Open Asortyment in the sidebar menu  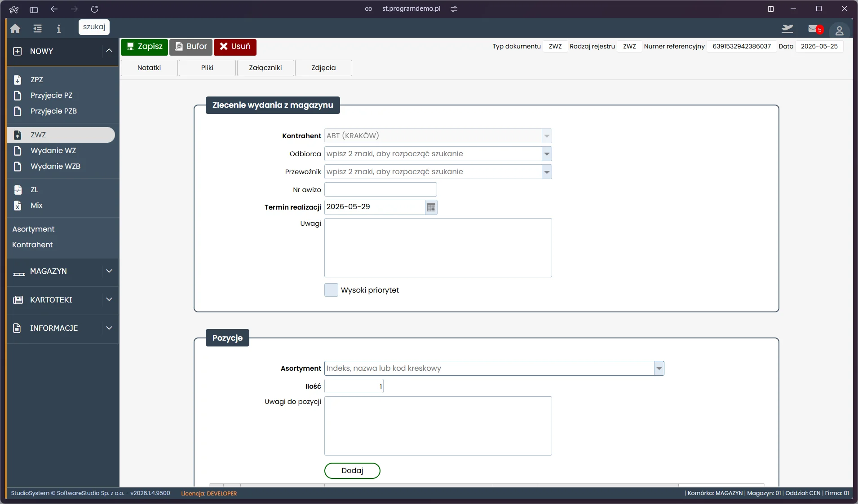click(33, 229)
